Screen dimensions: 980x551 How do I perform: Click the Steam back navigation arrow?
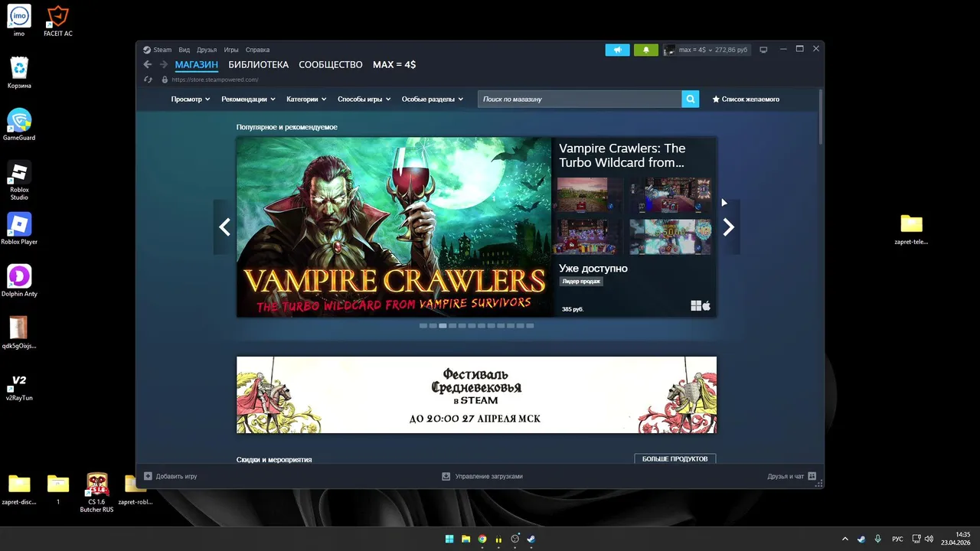point(148,65)
